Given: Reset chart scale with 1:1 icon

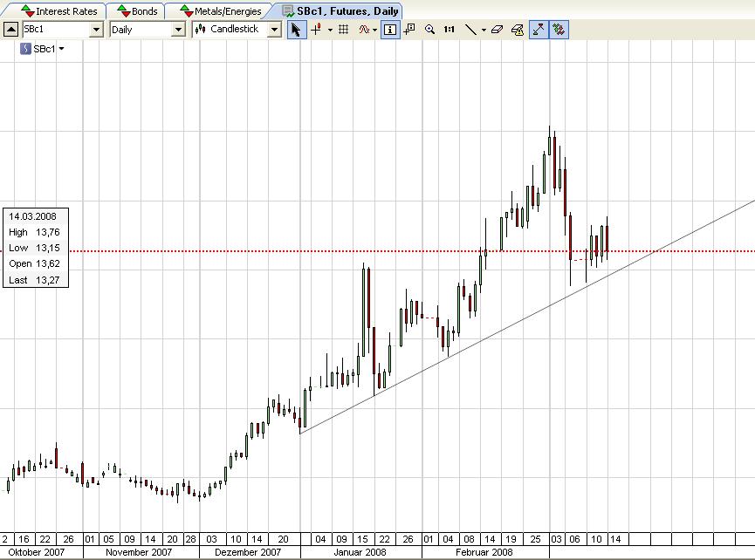Looking at the screenshot, I should (449, 30).
